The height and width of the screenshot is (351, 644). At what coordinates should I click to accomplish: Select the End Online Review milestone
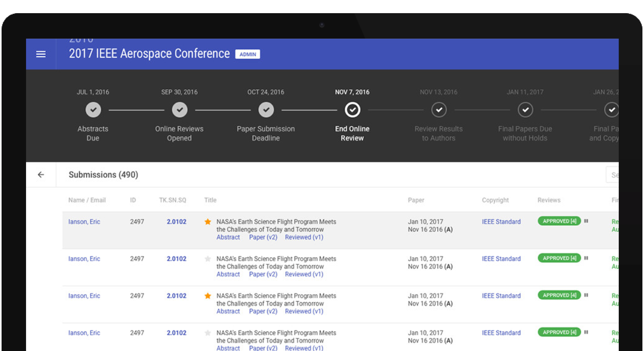[x=352, y=110]
